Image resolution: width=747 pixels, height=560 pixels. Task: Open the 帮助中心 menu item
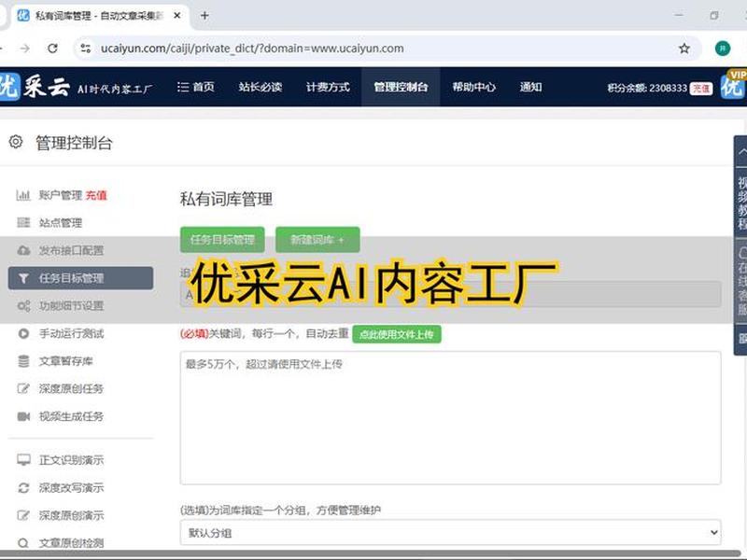point(474,87)
